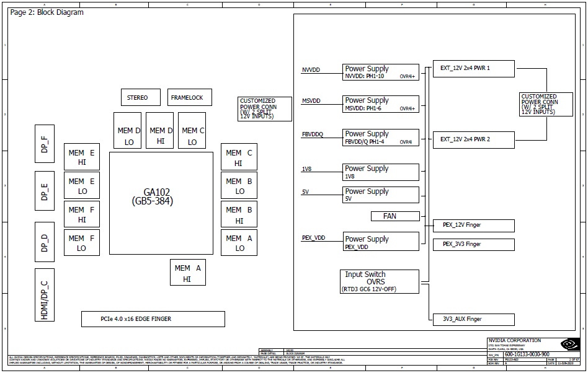Click the 'Page 2: Block Diagram' title
This screenshot has width=588, height=373.
click(x=47, y=12)
